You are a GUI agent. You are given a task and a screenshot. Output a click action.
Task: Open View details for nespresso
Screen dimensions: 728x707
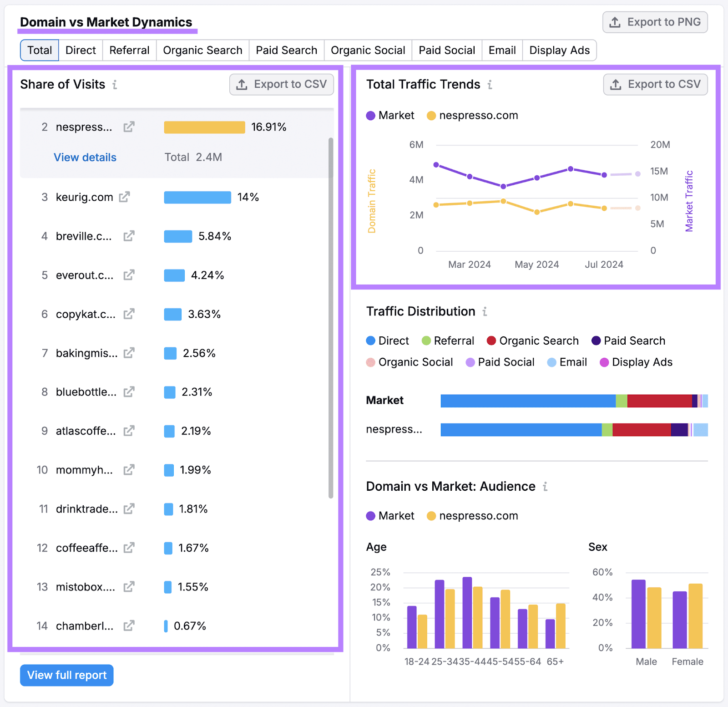(x=85, y=157)
